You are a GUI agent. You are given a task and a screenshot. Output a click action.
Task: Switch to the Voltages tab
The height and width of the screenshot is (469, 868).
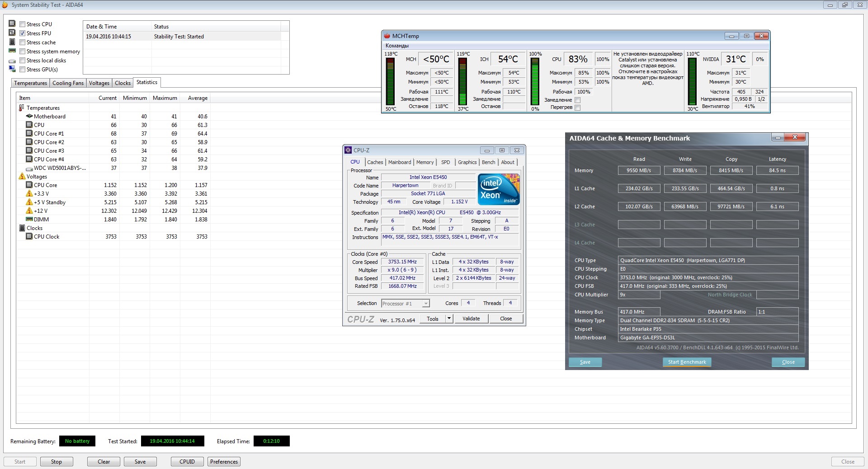coord(99,83)
